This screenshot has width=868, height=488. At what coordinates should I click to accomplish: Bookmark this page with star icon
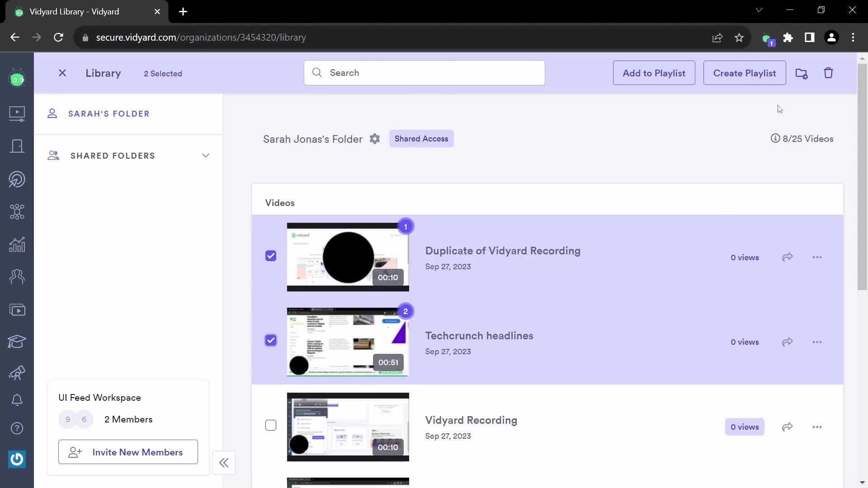tap(739, 38)
